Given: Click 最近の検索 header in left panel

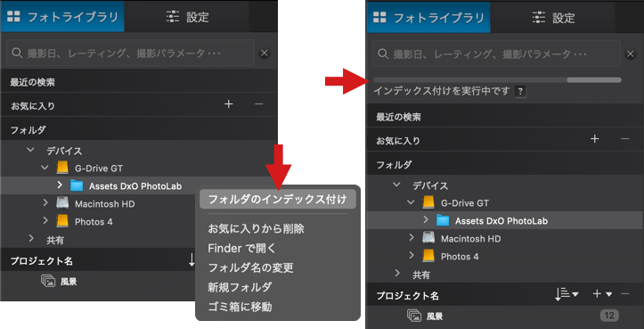Looking at the screenshot, I should pos(32,82).
